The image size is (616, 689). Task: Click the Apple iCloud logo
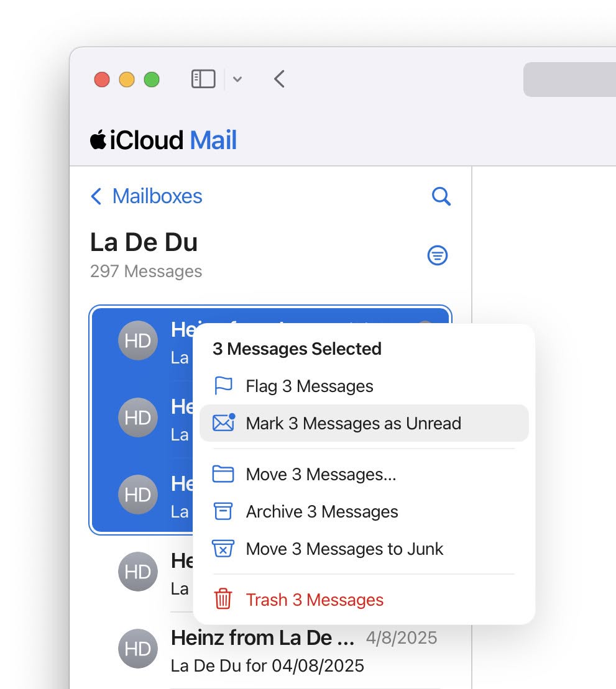(x=98, y=140)
